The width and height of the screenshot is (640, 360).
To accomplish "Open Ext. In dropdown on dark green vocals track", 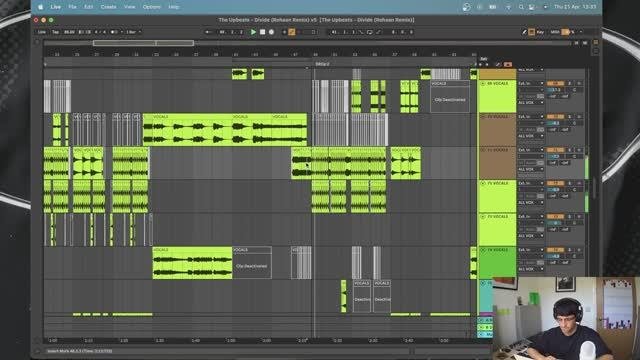I will point(531,250).
